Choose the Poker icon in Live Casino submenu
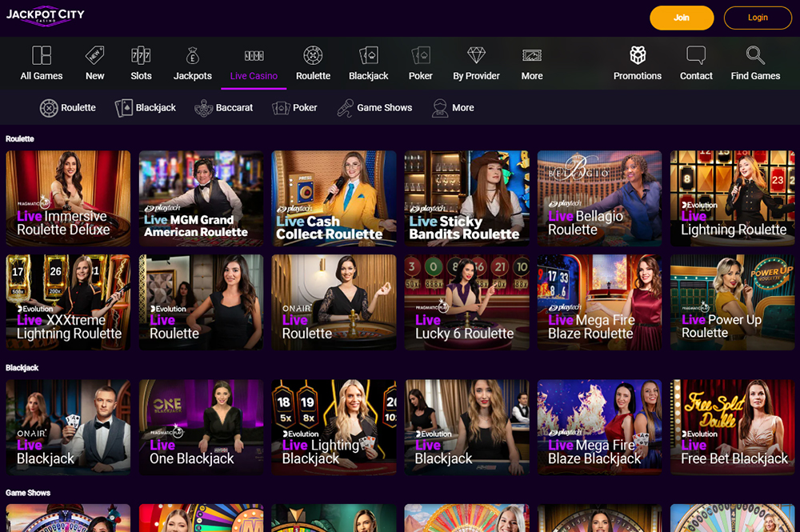Screen dimensions: 800x532 (281, 108)
